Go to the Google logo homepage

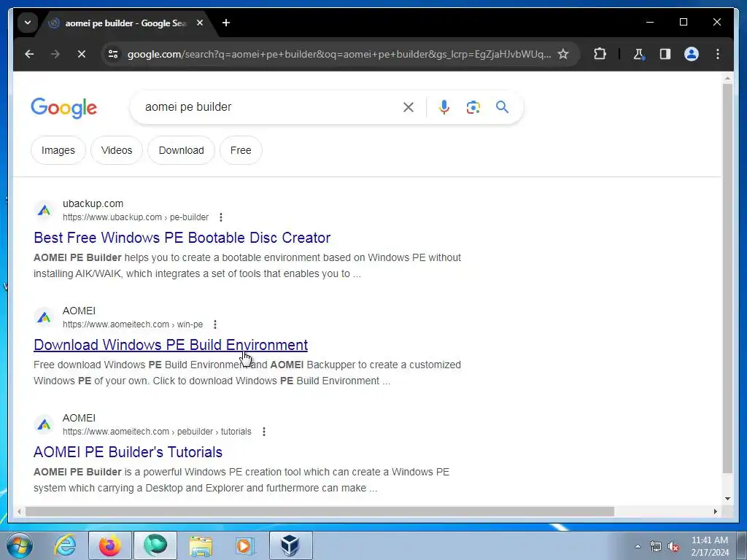64,108
